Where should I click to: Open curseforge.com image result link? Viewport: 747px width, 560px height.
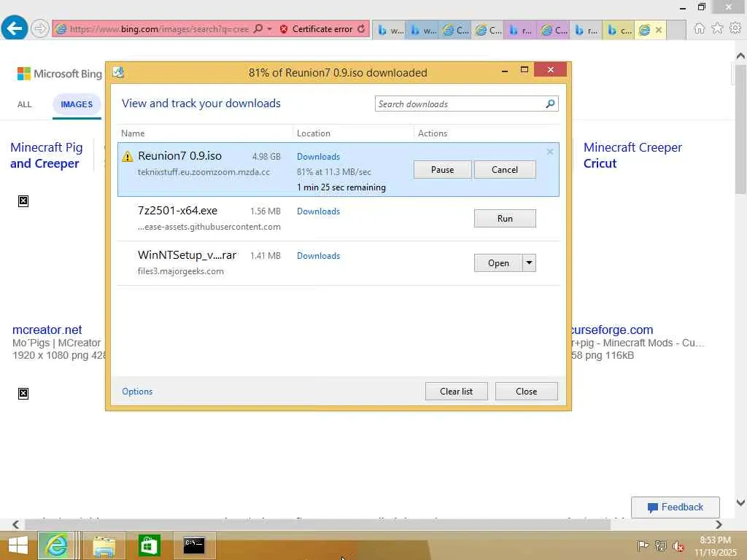(x=612, y=330)
